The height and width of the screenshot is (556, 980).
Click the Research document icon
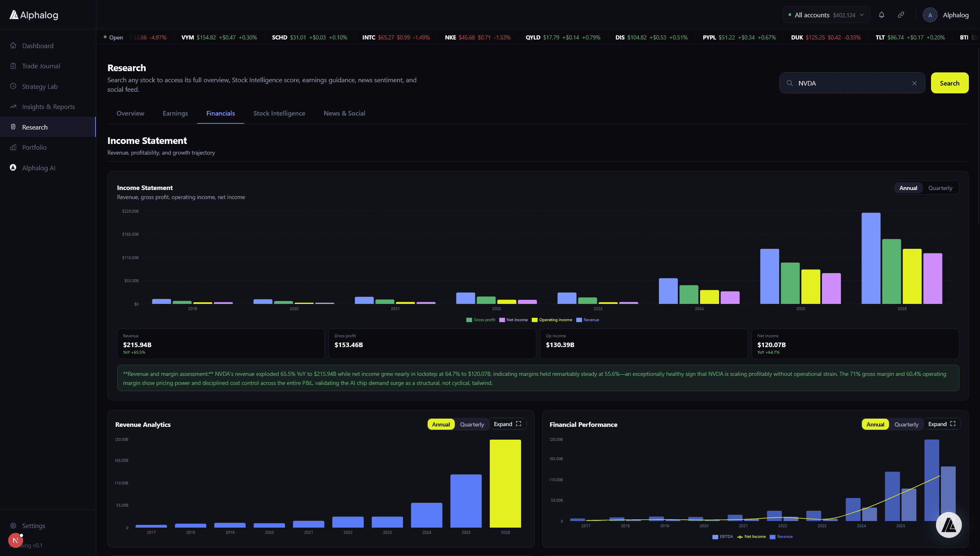13,127
